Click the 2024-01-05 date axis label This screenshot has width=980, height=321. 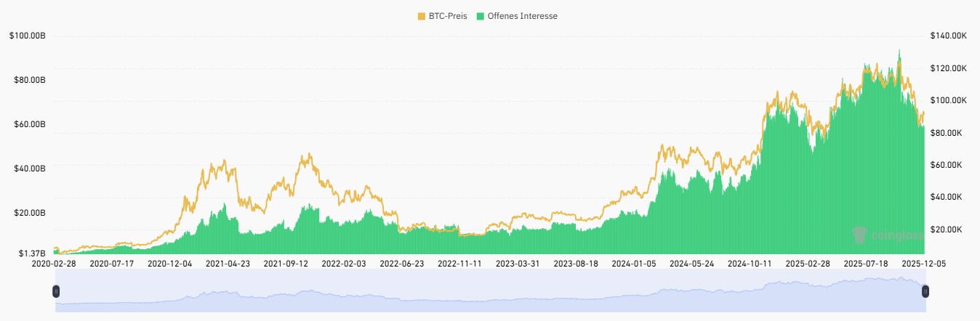[x=634, y=263]
